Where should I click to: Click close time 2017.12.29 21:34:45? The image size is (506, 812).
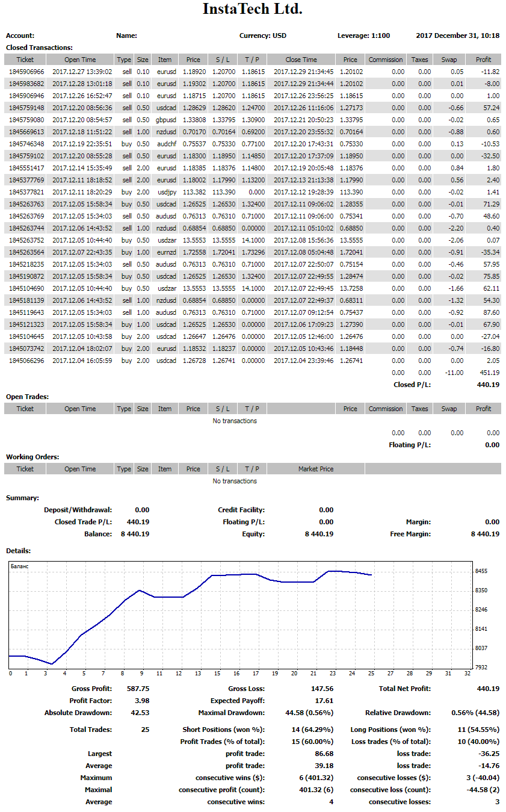coord(304,72)
